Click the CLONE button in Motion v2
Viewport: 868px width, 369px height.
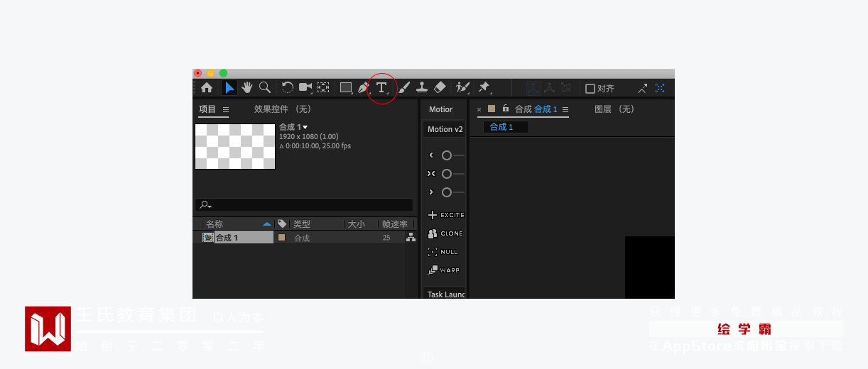(445, 233)
